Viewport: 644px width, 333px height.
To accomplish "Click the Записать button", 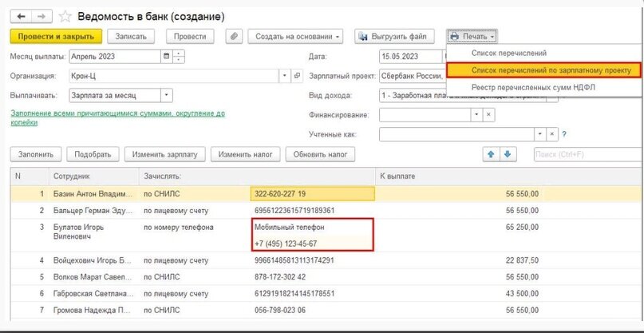I will pyautogui.click(x=131, y=36).
